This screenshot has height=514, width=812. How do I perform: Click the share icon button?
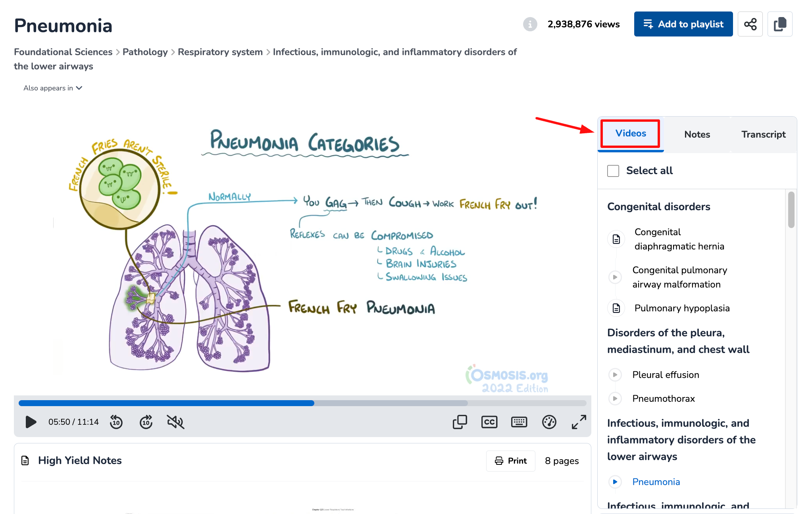750,24
